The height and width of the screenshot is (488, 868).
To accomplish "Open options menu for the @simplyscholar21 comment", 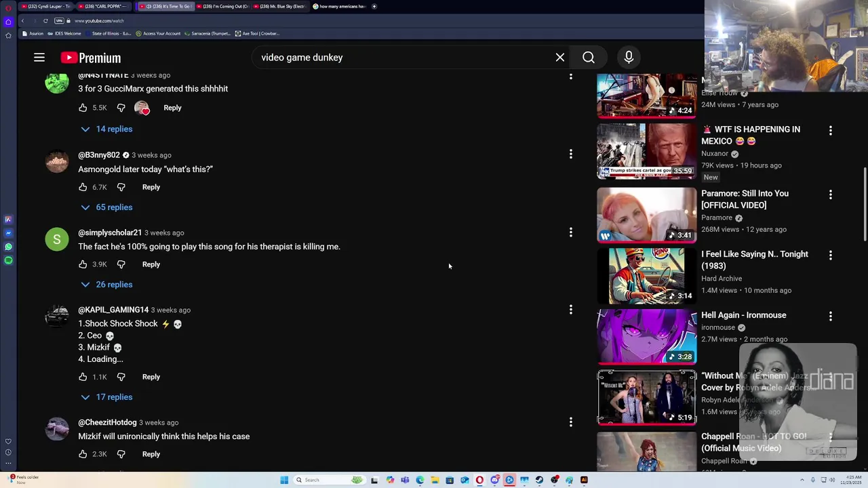I will [x=571, y=232].
